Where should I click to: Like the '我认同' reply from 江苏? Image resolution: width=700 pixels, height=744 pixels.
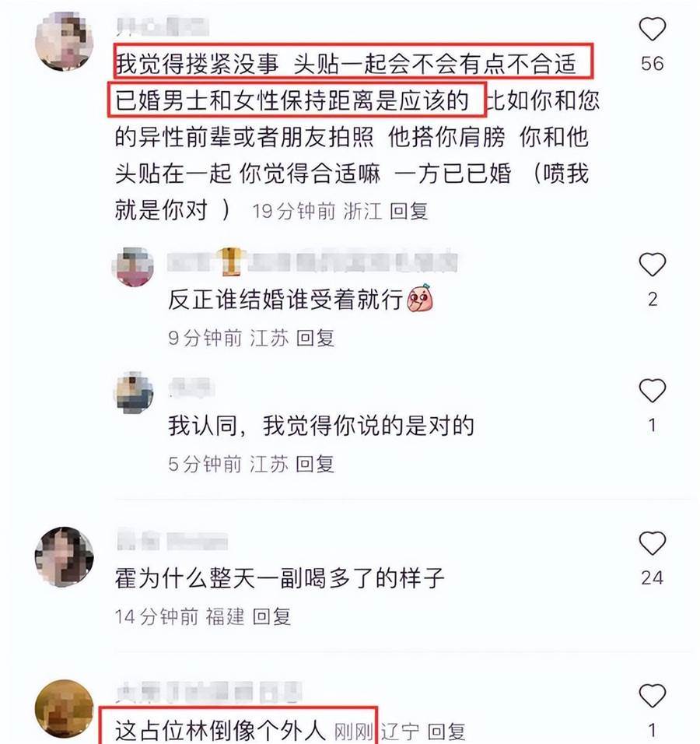tap(652, 391)
